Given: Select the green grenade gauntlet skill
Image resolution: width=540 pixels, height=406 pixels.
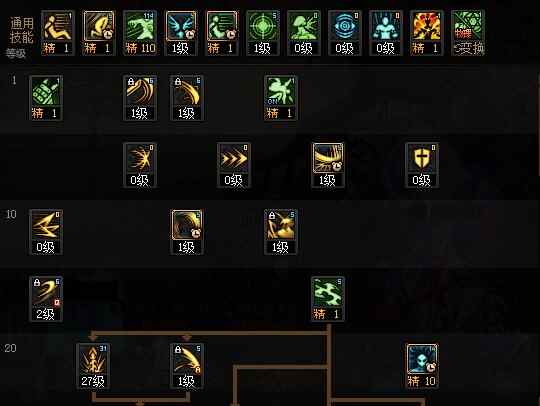Looking at the screenshot, I should [46, 98].
